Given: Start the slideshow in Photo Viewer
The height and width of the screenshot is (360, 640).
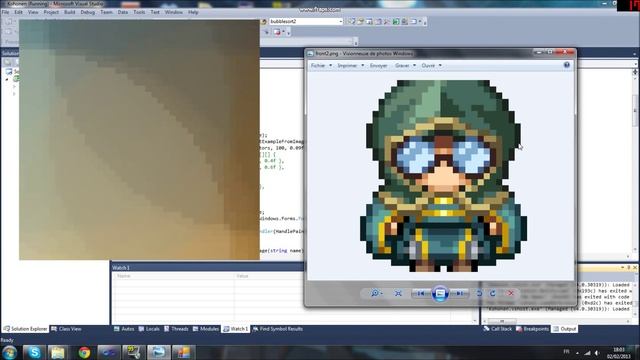Looking at the screenshot, I should click(440, 293).
